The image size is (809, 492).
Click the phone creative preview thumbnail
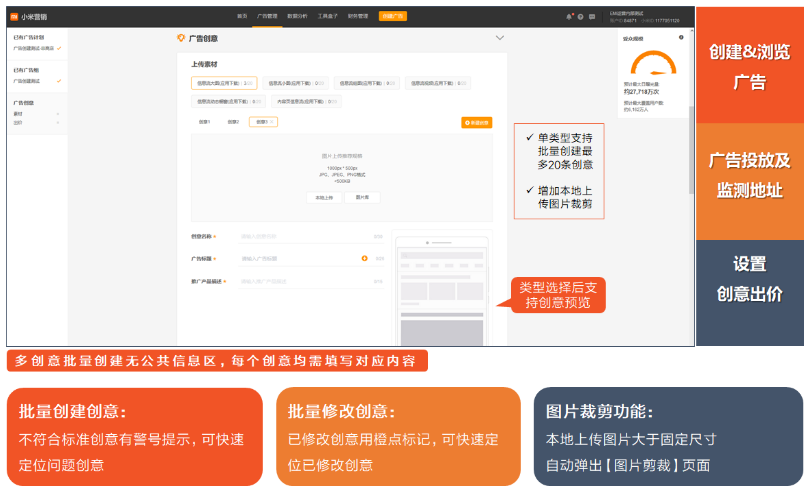pyautogui.click(x=442, y=290)
